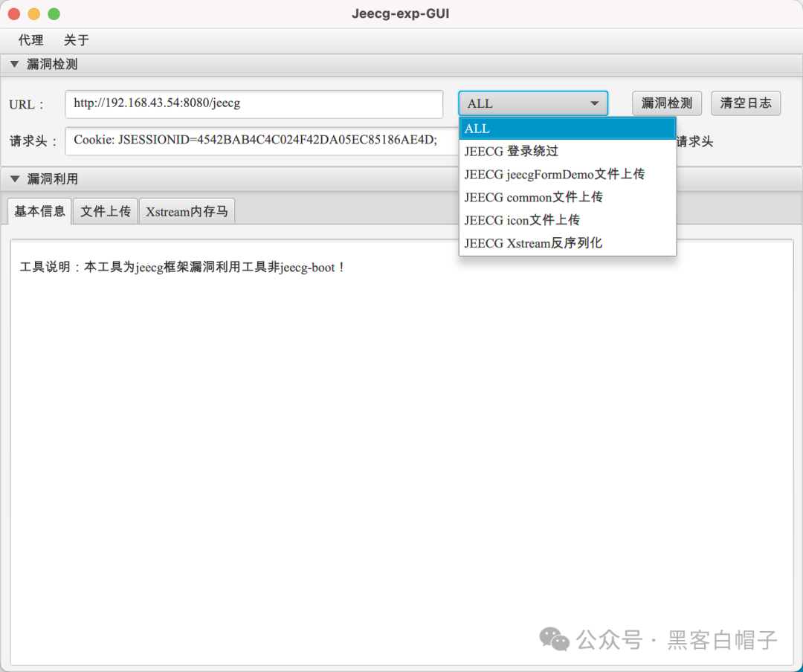Screen dimensions: 803x672
Task: Choose JEECG Xstream反序列化 option
Action: [567, 243]
